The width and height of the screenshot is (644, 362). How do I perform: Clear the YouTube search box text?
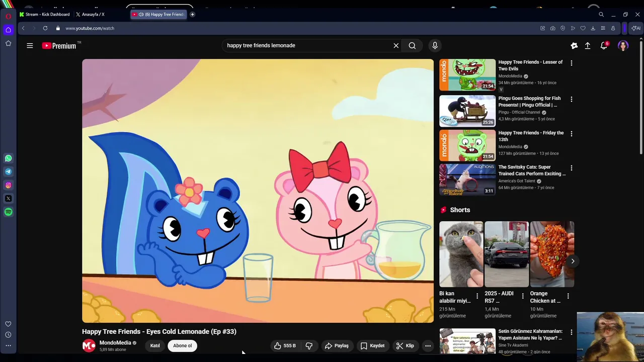[396, 46]
